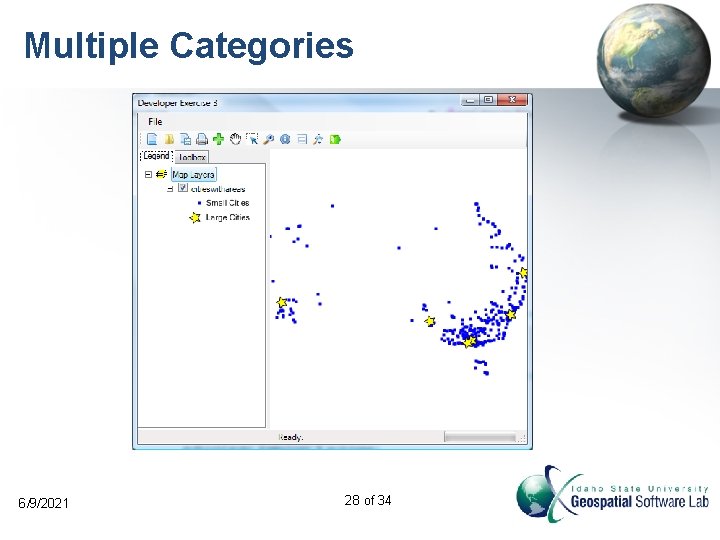Collapse the citieswithareas layer node
The image size is (720, 540).
tap(170, 188)
